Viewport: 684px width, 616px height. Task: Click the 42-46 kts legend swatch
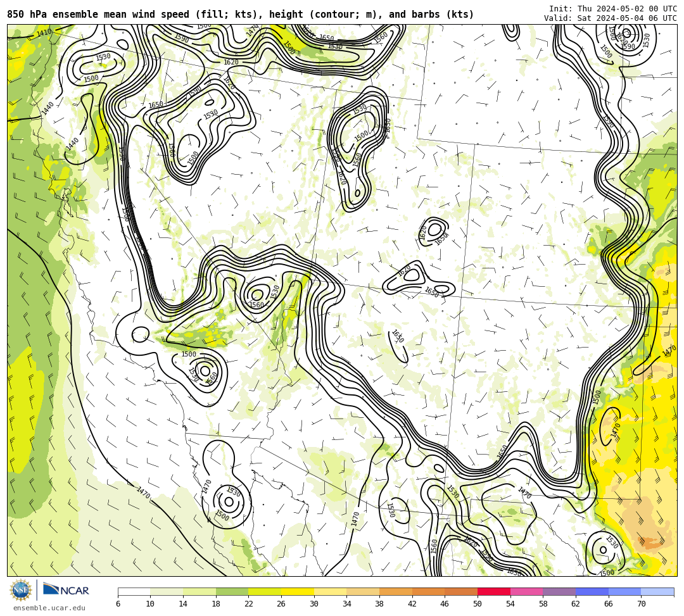point(428,591)
